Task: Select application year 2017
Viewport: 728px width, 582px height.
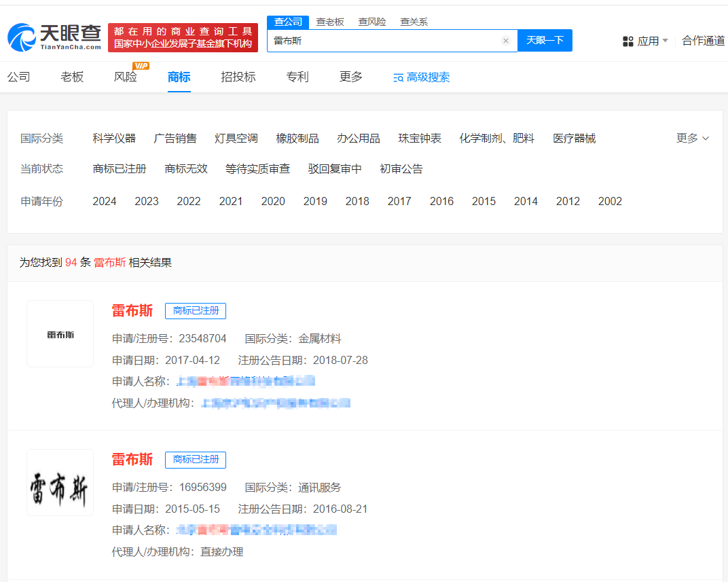Action: coord(399,201)
